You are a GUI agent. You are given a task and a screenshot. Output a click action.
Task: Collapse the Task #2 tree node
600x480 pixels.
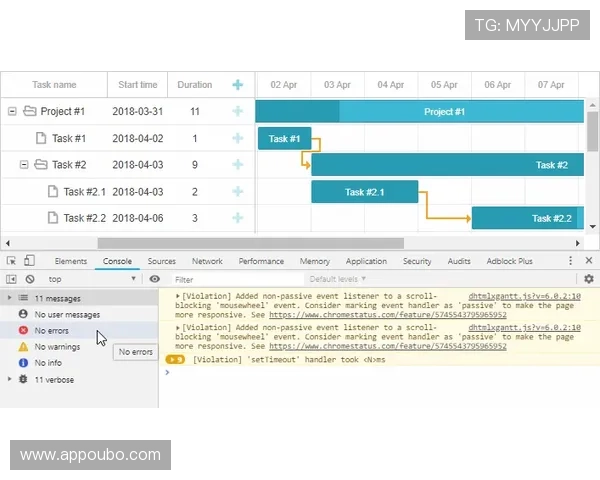pos(24,165)
